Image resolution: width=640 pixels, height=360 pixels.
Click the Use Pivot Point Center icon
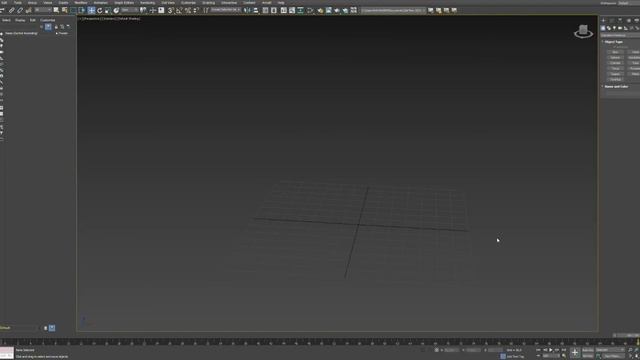(x=144, y=10)
